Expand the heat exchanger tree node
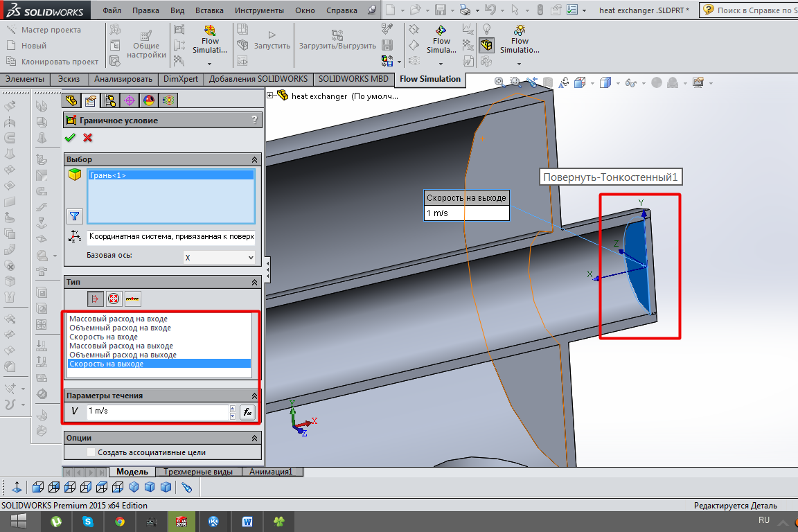Viewport: 798px width, 532px height. point(270,95)
